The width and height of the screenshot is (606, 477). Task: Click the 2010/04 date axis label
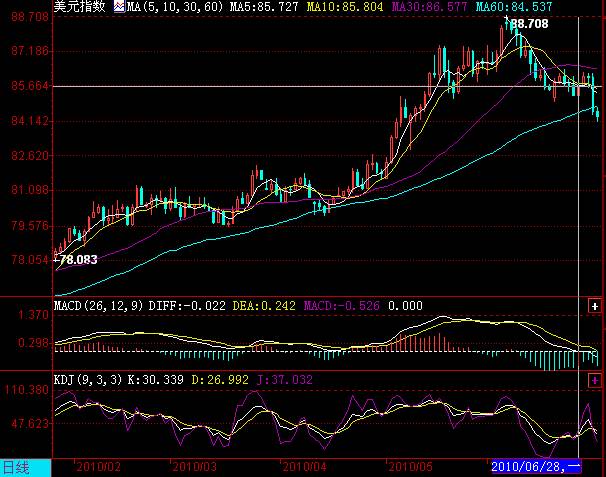coord(305,467)
